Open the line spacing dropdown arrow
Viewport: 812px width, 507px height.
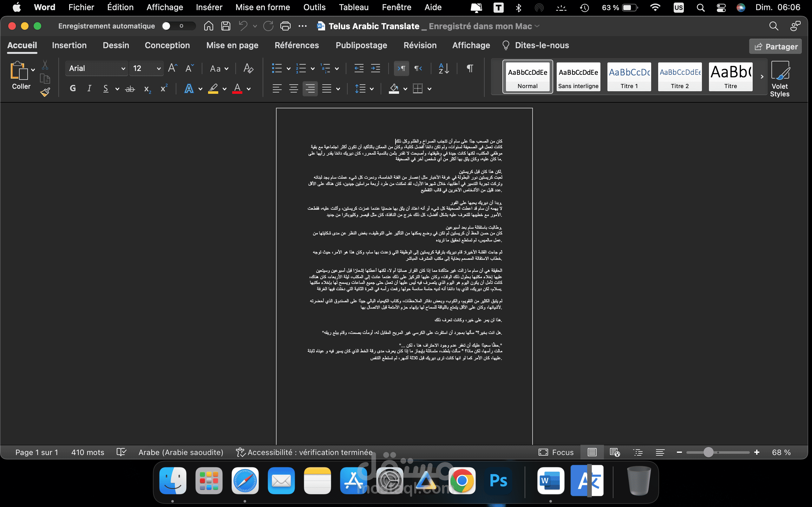(x=371, y=89)
